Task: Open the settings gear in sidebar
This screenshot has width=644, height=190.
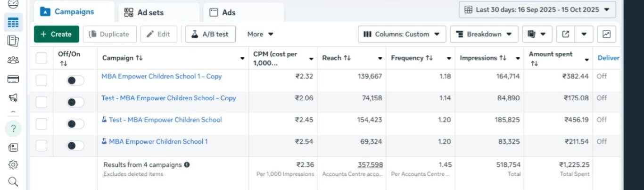Action: click(13, 164)
